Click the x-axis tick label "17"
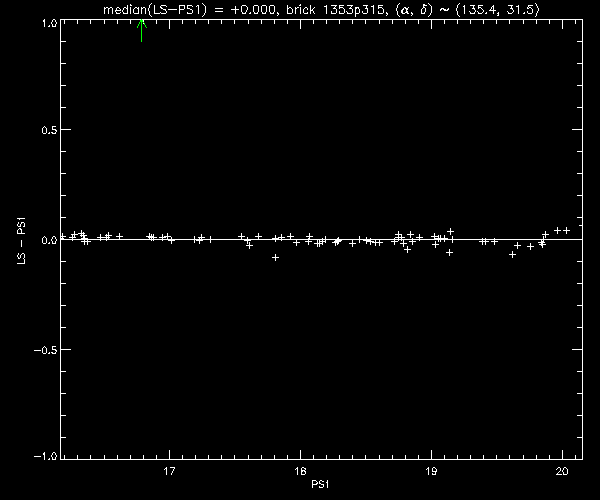 (x=169, y=471)
